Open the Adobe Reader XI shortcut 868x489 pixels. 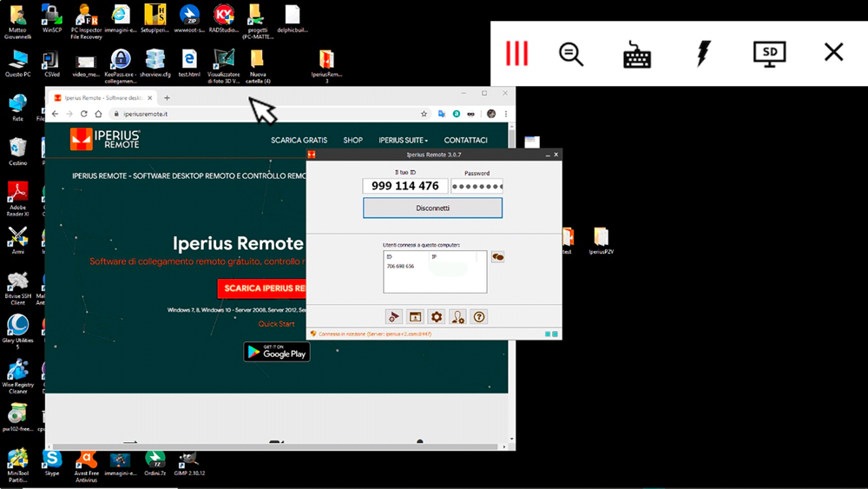pyautogui.click(x=17, y=199)
